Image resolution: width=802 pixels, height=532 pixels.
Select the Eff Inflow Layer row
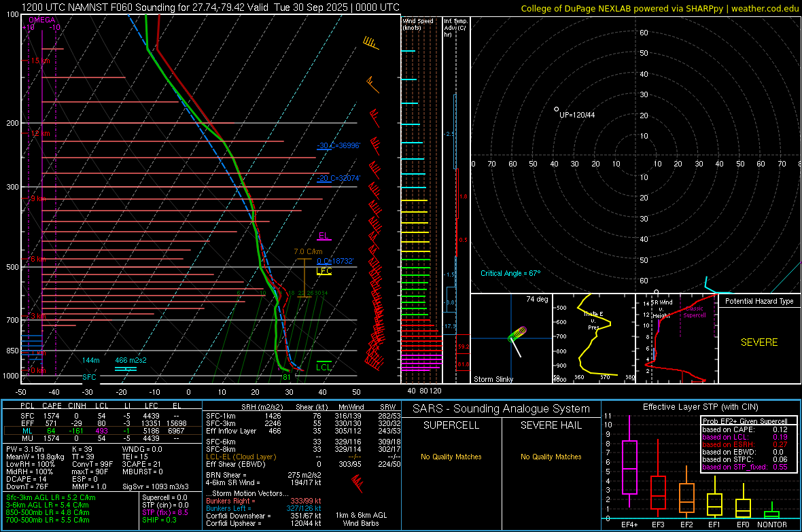click(303, 431)
